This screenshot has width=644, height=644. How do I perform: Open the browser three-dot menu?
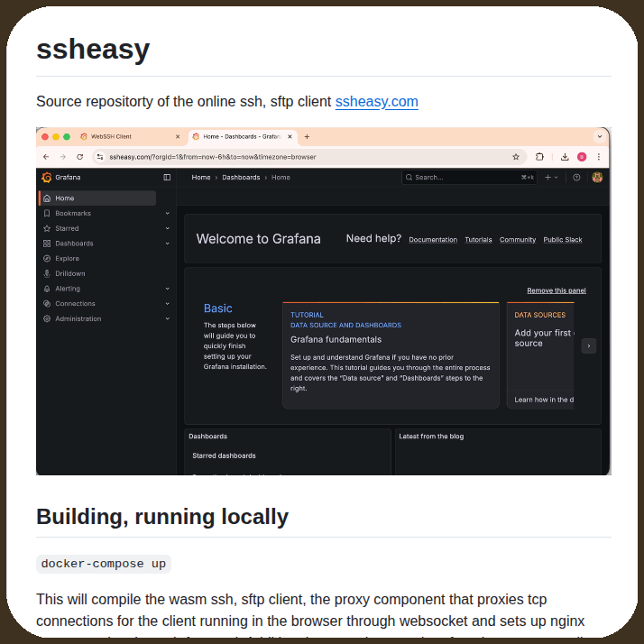pyautogui.click(x=599, y=157)
